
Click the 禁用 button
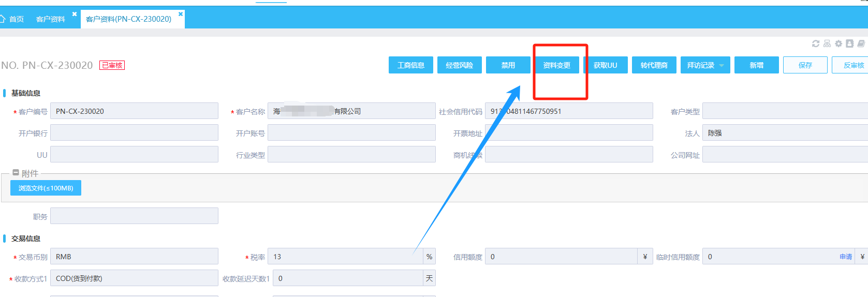[x=508, y=65]
